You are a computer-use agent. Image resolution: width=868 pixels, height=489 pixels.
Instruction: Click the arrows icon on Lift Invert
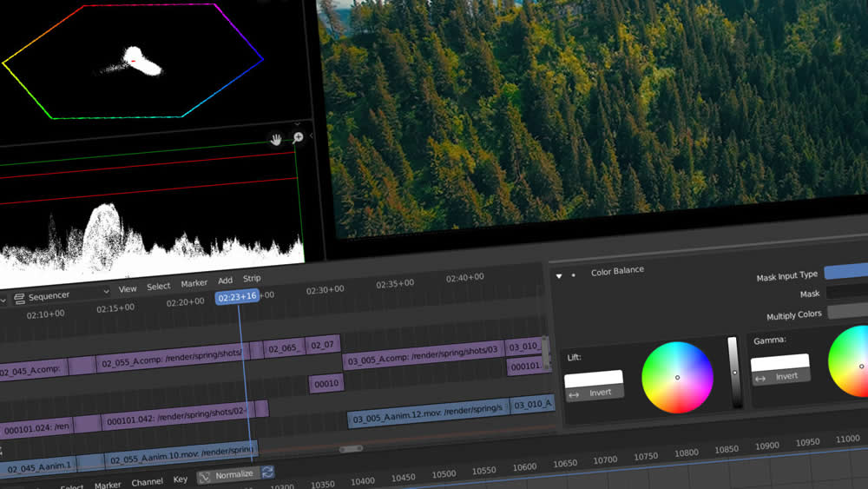(x=574, y=395)
